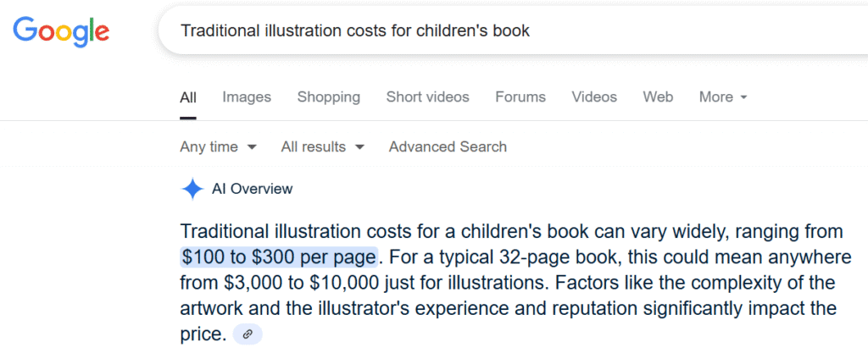Click the AI Overview sparkle icon
The image size is (868, 364).
pos(192,189)
